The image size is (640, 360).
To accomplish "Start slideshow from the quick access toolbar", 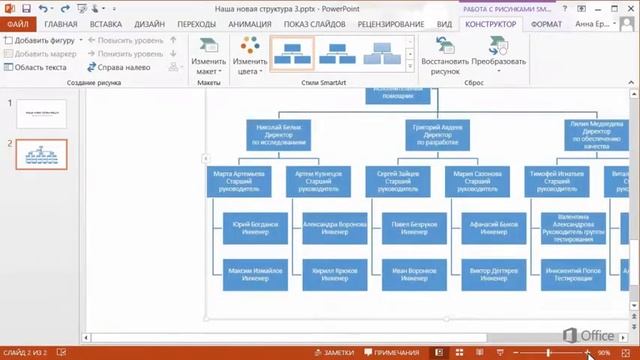I will click(82, 9).
